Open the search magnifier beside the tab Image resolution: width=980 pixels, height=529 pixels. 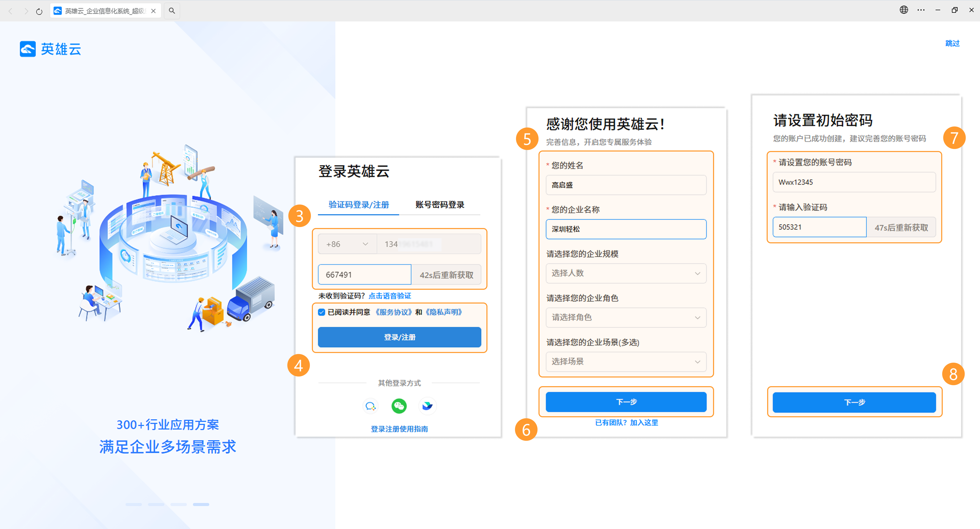click(x=172, y=11)
